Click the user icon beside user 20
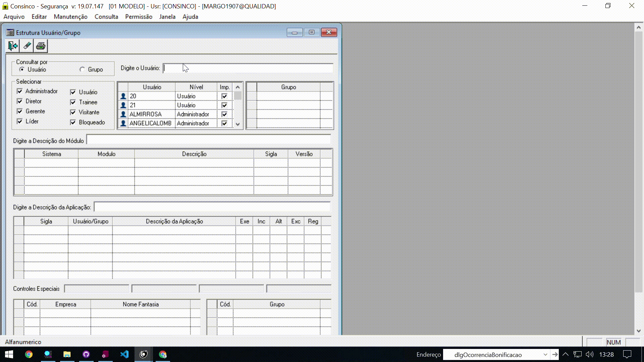The width and height of the screenshot is (644, 362). [123, 96]
